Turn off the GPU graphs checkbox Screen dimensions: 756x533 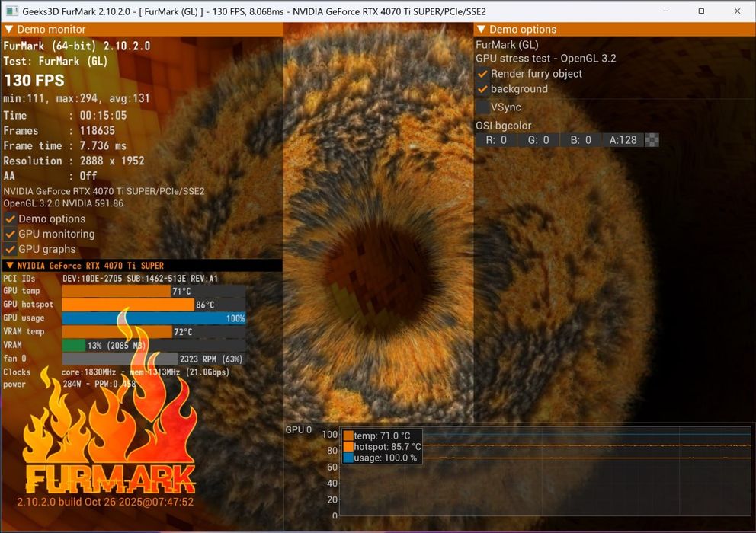pyautogui.click(x=10, y=249)
